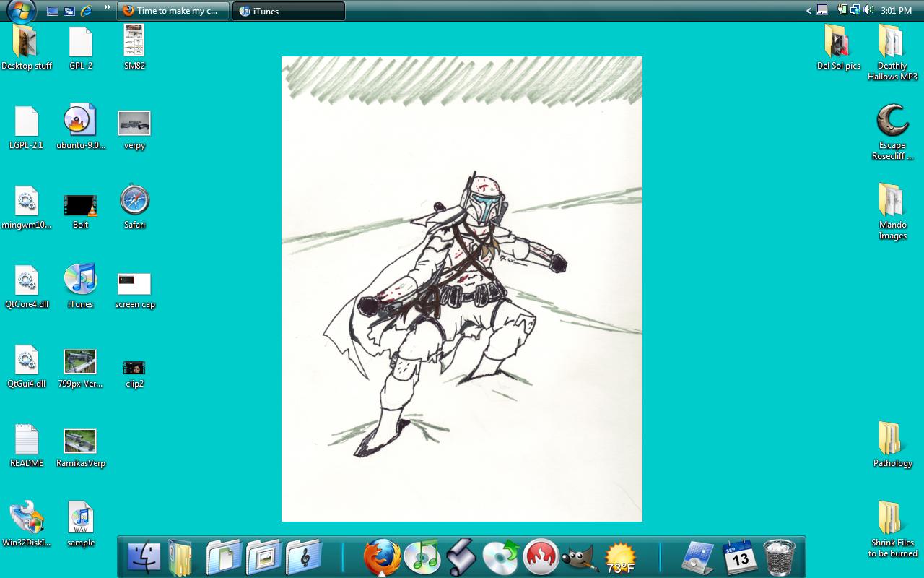Open the Documents folder in dock

pyautogui.click(x=224, y=557)
